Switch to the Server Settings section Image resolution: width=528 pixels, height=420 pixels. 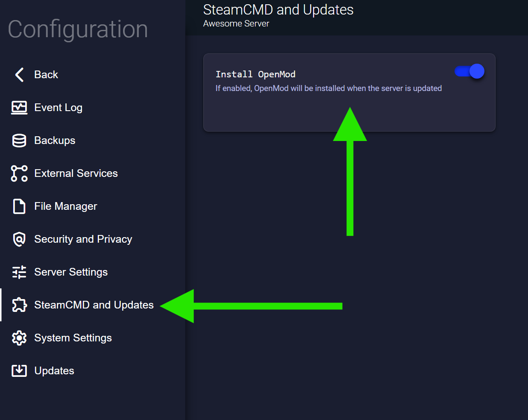pyautogui.click(x=71, y=272)
